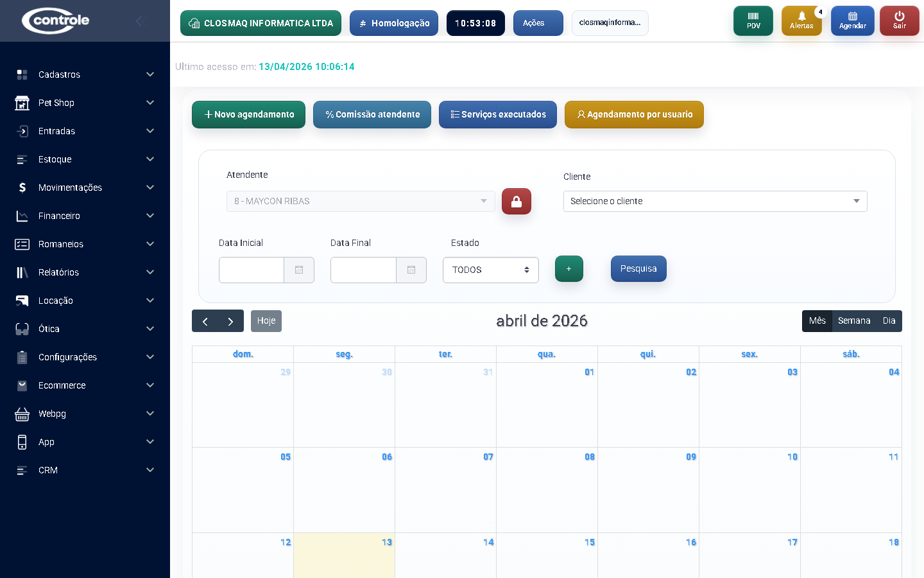Click the Sair power icon
Screen dimensions: 924x578
click(899, 21)
